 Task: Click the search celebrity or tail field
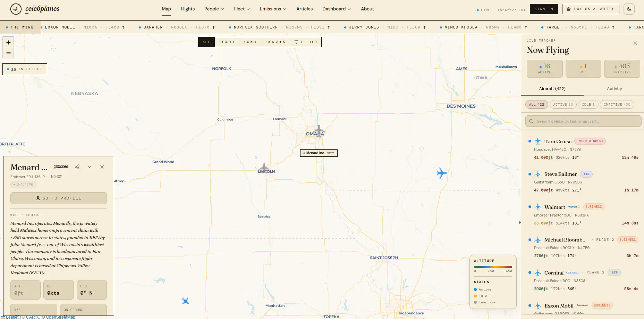583,121
